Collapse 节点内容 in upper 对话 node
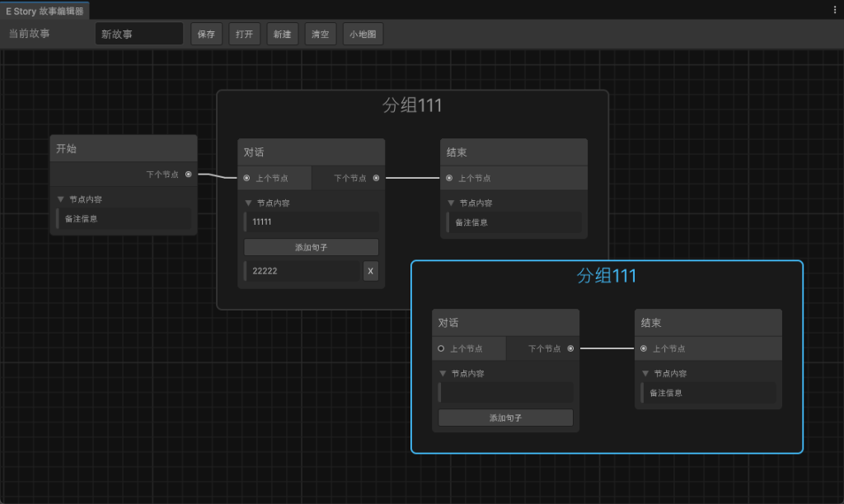This screenshot has width=844, height=504. [249, 203]
